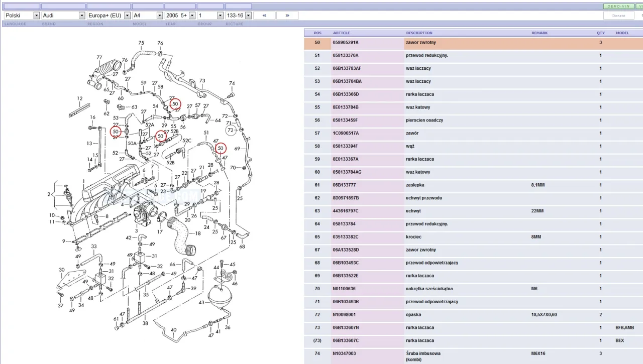643x364 pixels.
Task: Click circled callout 72 in the diagram
Action: pyautogui.click(x=231, y=131)
